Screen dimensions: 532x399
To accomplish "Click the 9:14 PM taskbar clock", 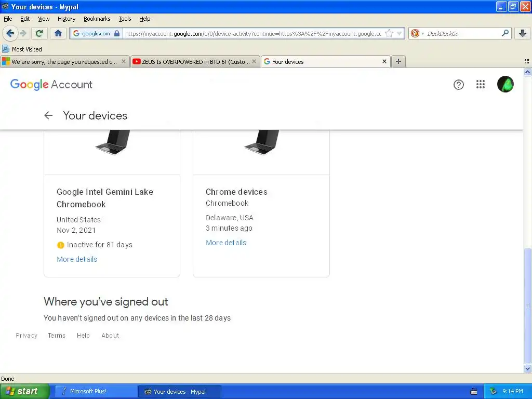I will [x=513, y=391].
